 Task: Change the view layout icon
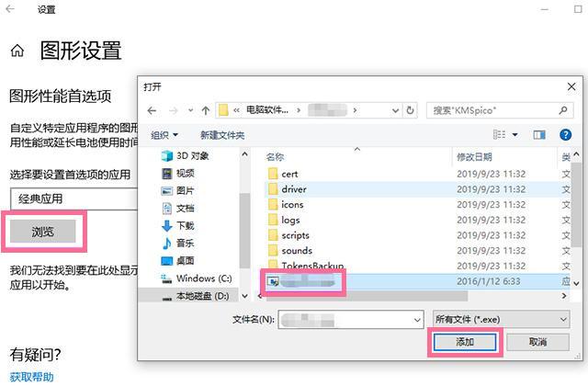point(499,134)
